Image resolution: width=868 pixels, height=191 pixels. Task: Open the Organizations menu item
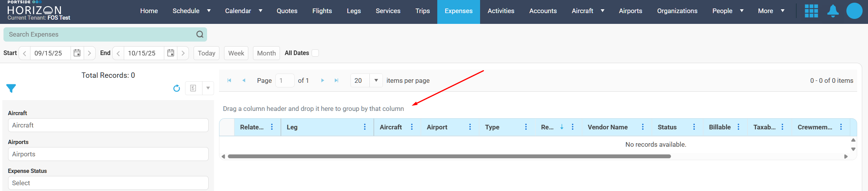click(677, 11)
